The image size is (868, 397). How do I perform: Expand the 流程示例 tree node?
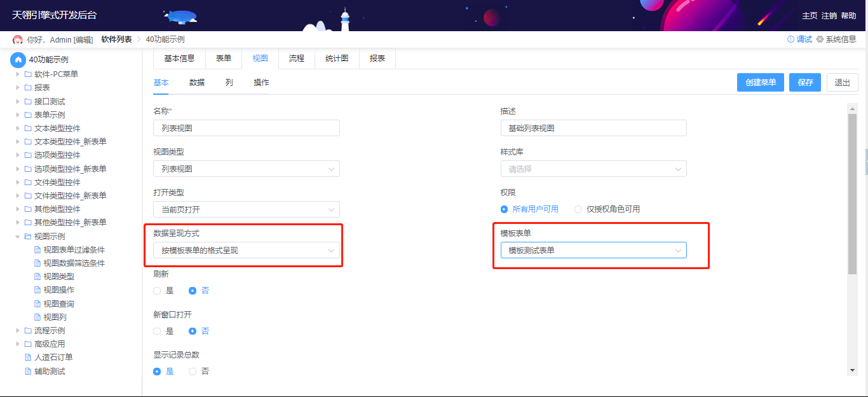click(18, 331)
